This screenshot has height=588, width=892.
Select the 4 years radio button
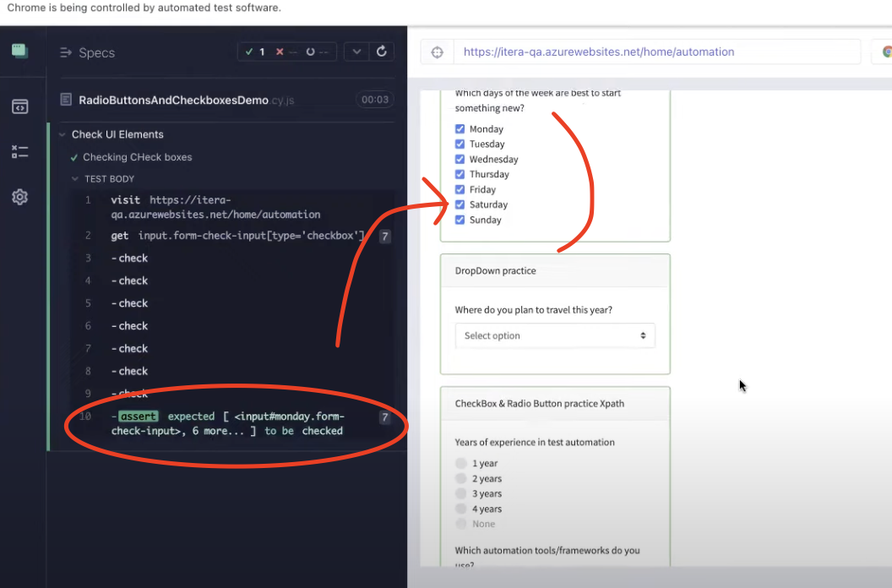coord(461,509)
